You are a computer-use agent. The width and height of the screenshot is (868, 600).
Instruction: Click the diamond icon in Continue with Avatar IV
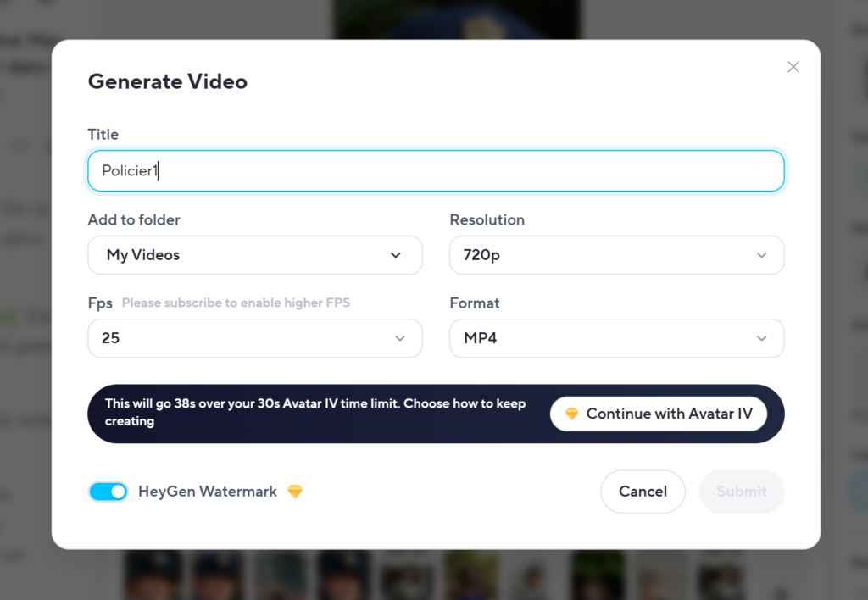click(571, 414)
